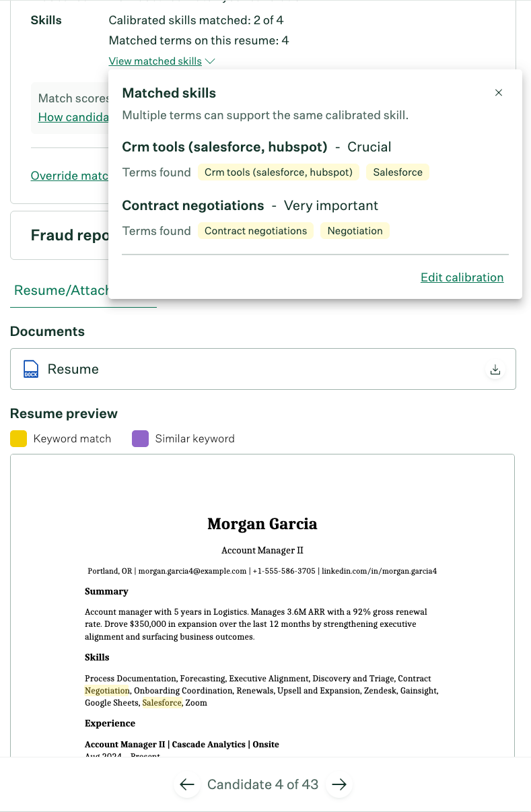Click the Contract negotiations term chip

(x=256, y=230)
